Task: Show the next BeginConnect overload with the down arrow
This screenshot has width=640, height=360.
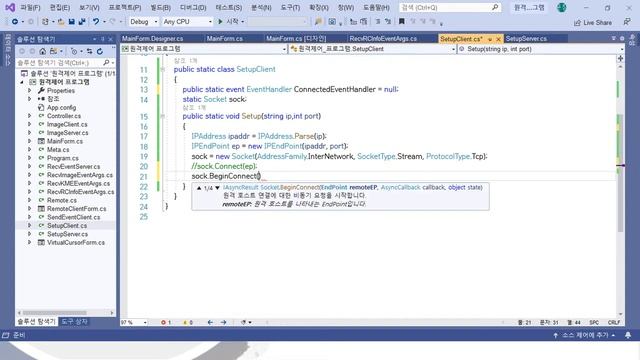Action: [x=218, y=188]
